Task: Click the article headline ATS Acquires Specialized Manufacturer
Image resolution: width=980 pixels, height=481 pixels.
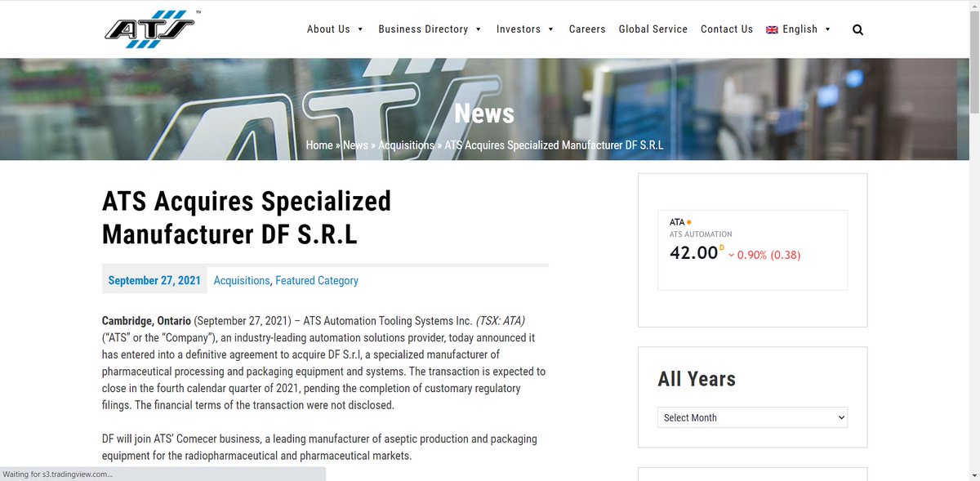Action: pos(247,217)
